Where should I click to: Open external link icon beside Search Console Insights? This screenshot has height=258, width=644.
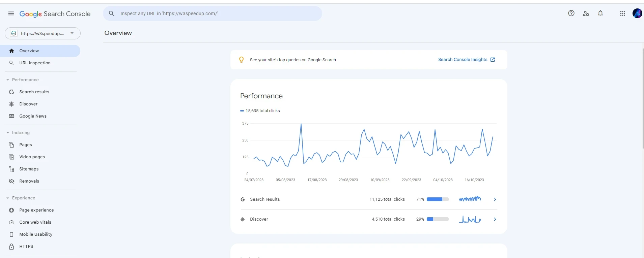[493, 60]
